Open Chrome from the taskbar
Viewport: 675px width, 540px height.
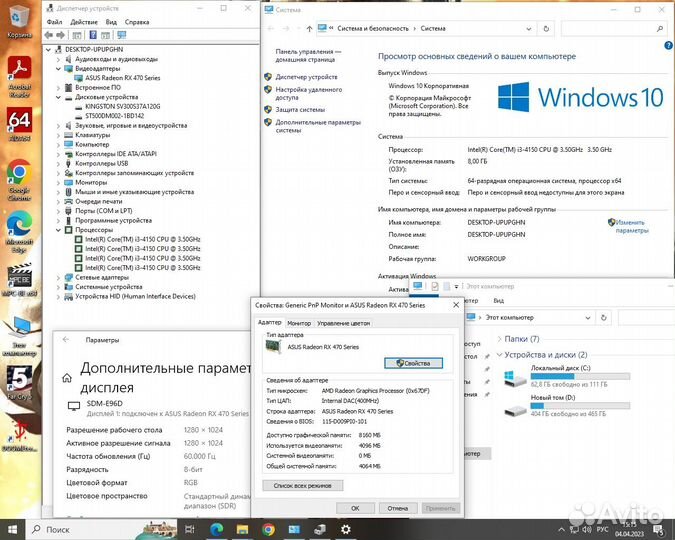click(268, 529)
